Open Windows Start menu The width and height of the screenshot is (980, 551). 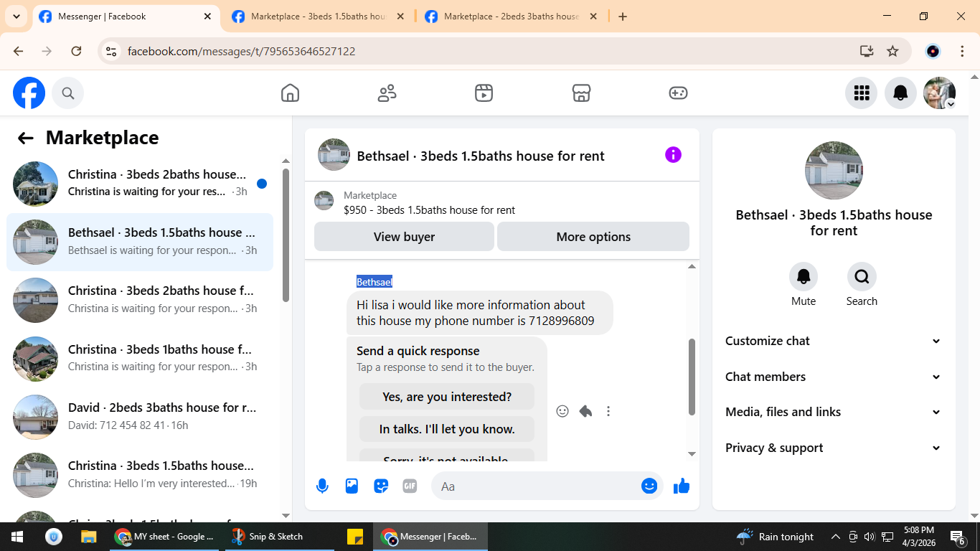pos(17,537)
